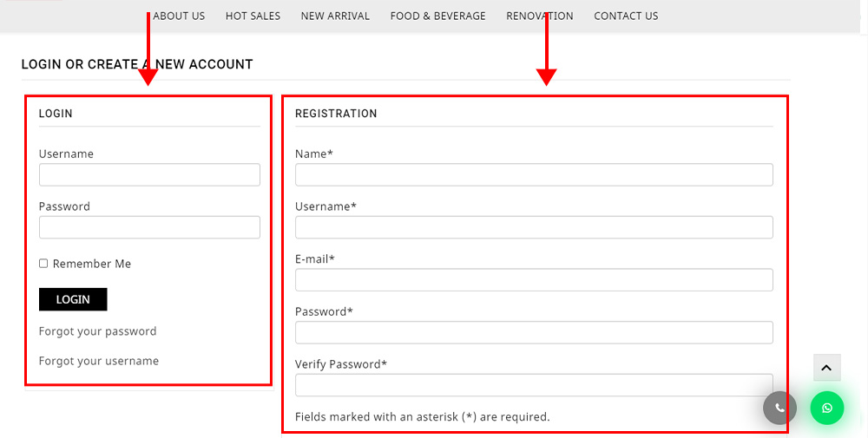Click the Registration Username field
Viewport: 868px width, 438px height.
(534, 227)
